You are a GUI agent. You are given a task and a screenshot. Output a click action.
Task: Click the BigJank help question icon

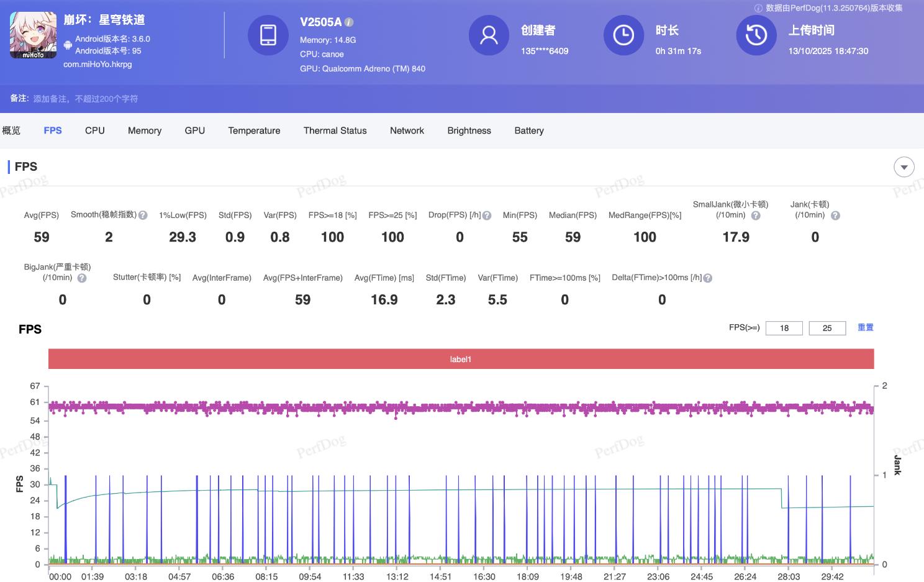82,278
